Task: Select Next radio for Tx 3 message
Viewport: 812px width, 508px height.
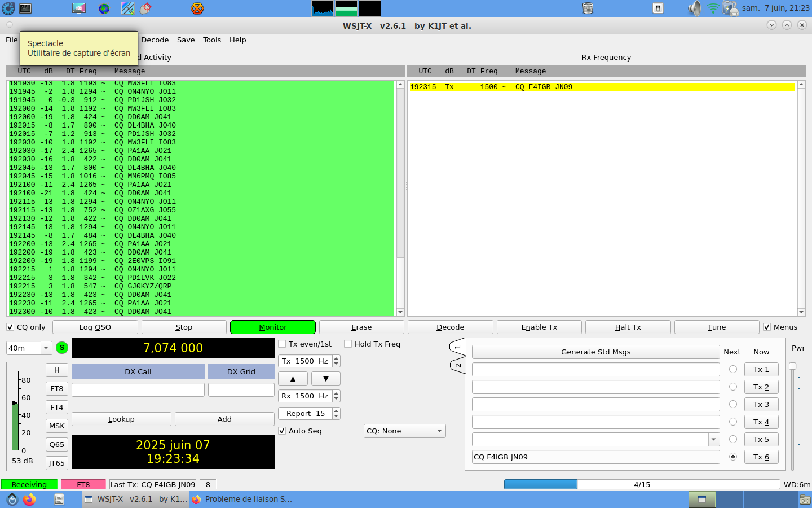Action: coord(733,404)
